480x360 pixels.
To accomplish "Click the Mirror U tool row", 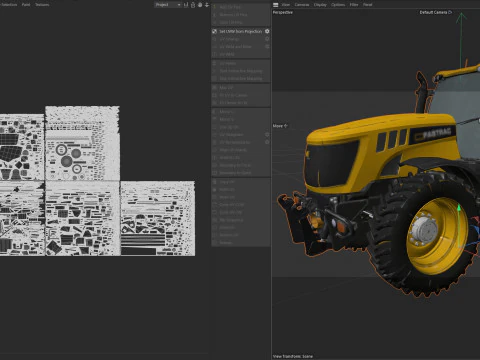I will 240,112.
